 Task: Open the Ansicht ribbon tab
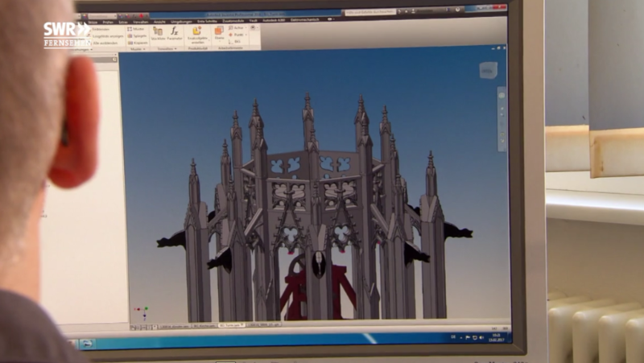pyautogui.click(x=159, y=22)
